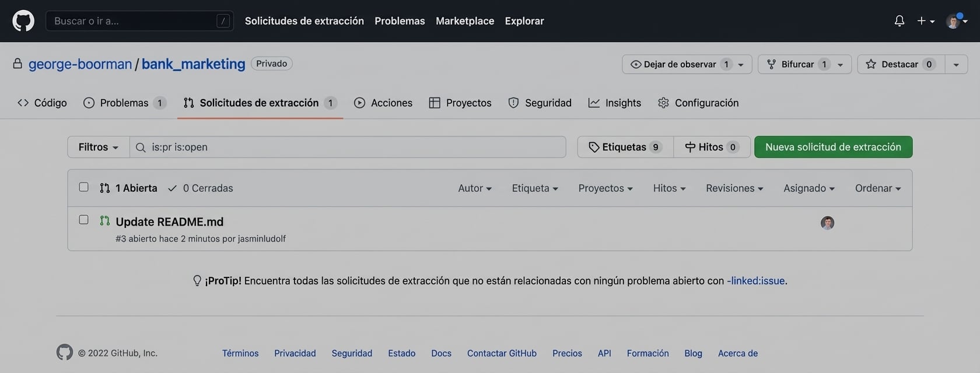Switch to the Código tab
980x373 pixels.
(x=42, y=103)
